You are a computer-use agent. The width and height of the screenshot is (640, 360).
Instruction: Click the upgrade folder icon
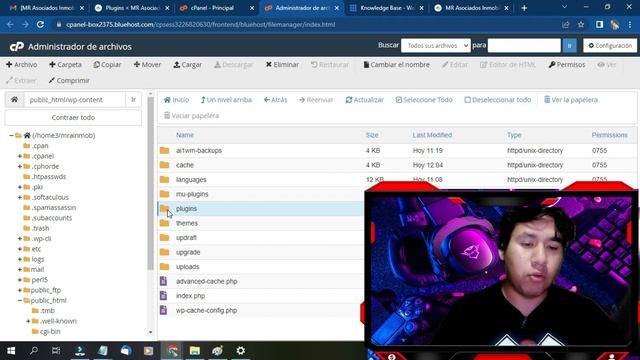164,252
